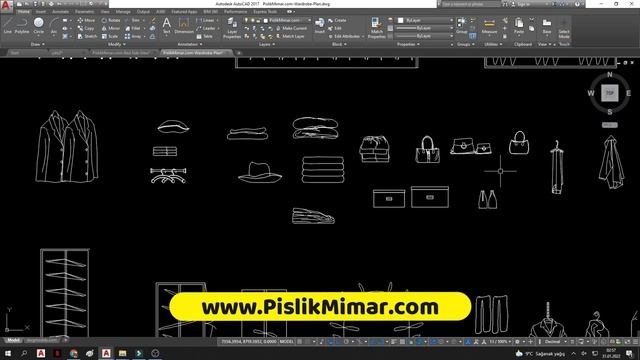Click the Array tool
The width and height of the screenshot is (640, 360).
(x=133, y=36)
